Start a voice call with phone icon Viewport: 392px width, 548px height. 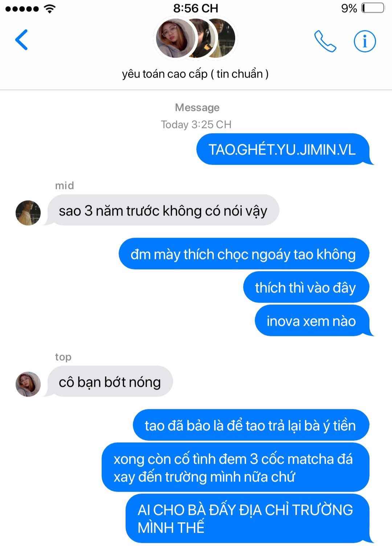pyautogui.click(x=325, y=41)
